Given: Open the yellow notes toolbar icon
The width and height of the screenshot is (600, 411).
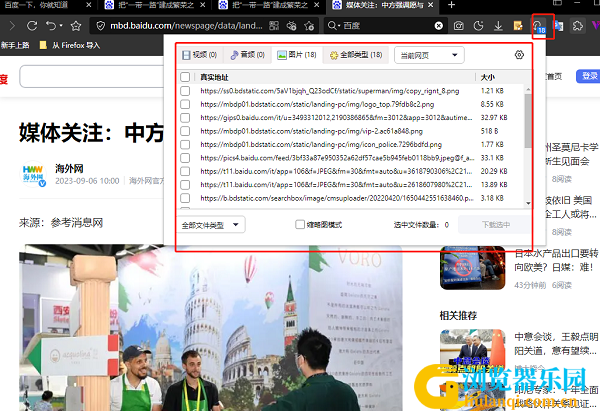Looking at the screenshot, I should tap(518, 26).
